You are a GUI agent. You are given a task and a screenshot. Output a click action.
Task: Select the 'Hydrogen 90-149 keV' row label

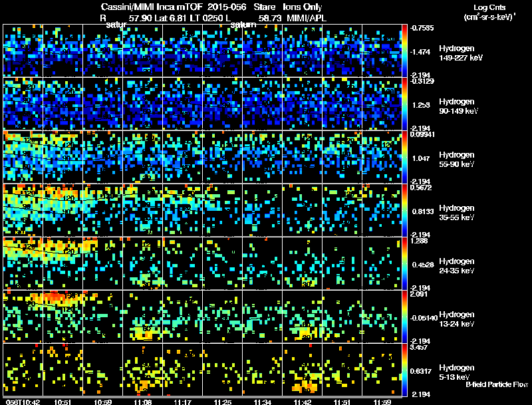pyautogui.click(x=459, y=106)
